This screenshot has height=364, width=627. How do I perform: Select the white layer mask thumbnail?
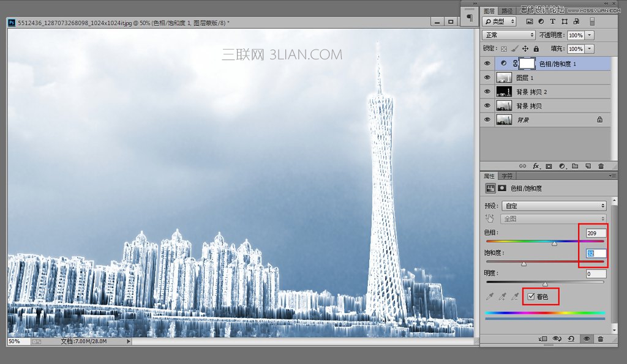pos(527,64)
